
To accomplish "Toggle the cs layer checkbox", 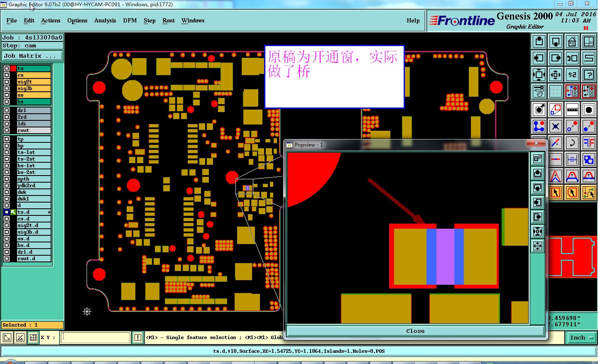I will (x=7, y=75).
